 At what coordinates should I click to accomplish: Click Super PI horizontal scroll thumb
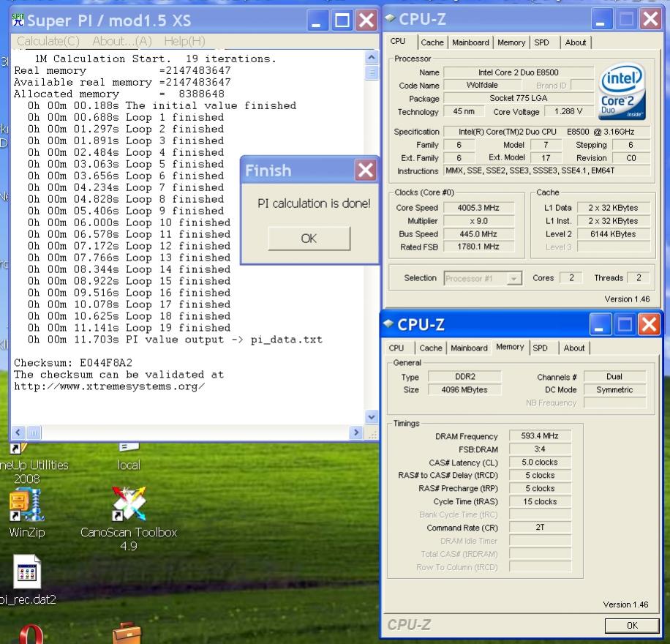[x=34, y=433]
